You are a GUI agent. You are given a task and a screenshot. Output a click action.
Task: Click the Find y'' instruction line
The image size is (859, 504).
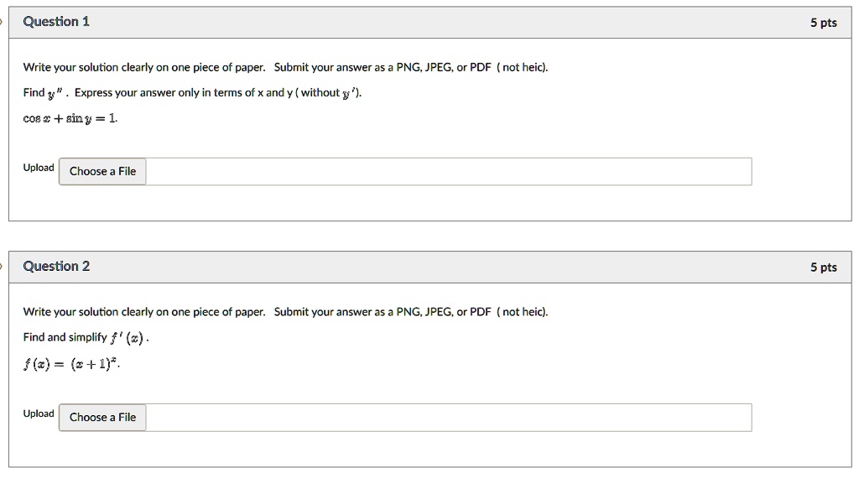coord(193,93)
